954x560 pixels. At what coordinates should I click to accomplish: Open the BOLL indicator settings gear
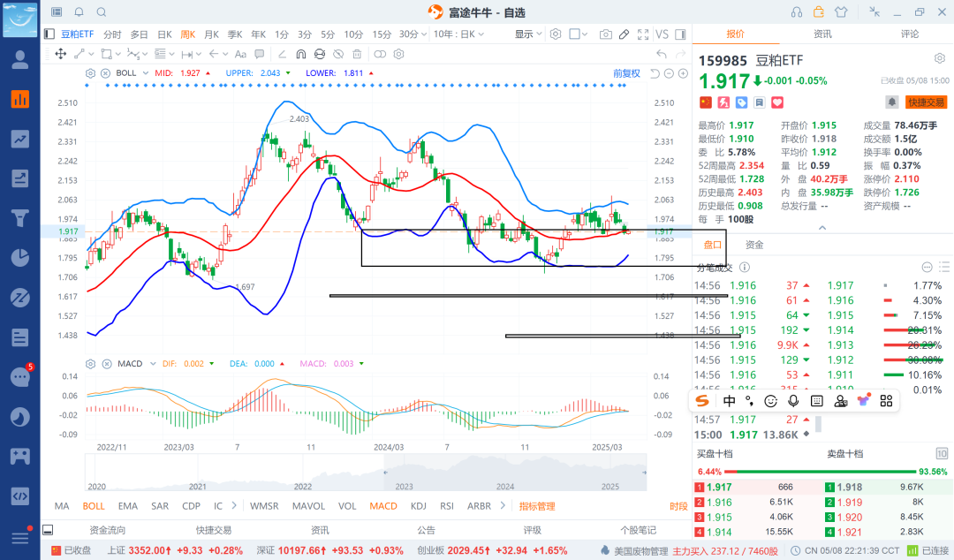point(91,72)
